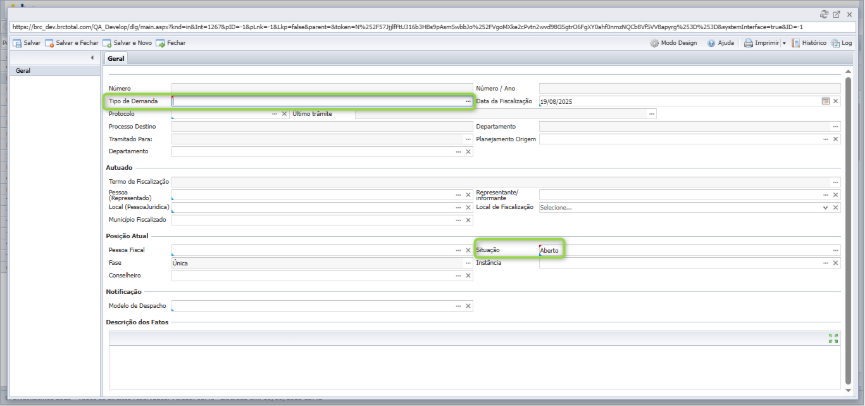Clear the Modelo de Despacho field

pyautogui.click(x=468, y=306)
